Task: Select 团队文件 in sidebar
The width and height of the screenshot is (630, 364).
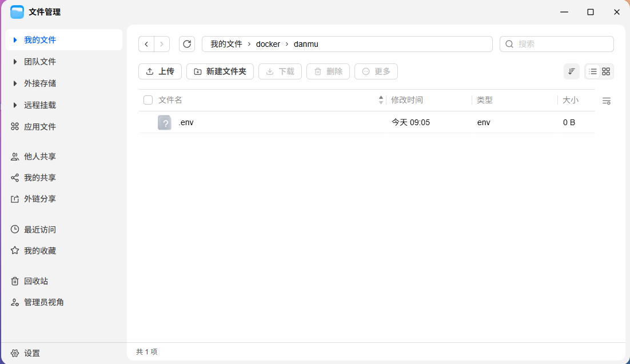Action: pyautogui.click(x=40, y=62)
